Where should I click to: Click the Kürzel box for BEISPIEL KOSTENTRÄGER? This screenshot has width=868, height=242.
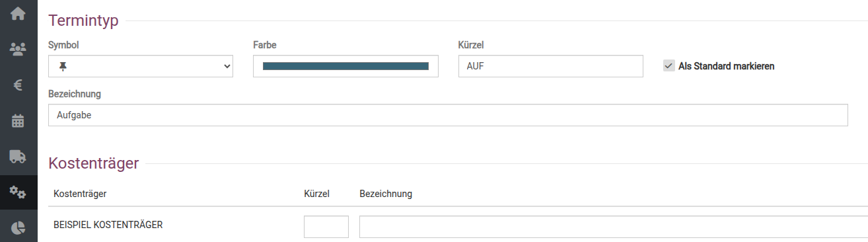(326, 227)
